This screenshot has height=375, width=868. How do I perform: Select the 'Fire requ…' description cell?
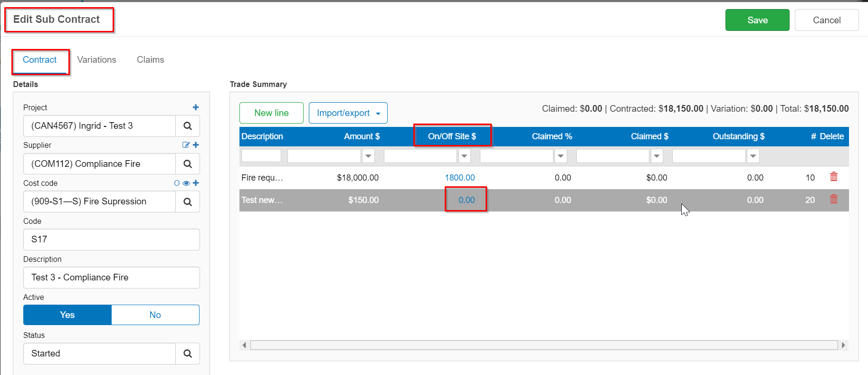click(x=262, y=178)
